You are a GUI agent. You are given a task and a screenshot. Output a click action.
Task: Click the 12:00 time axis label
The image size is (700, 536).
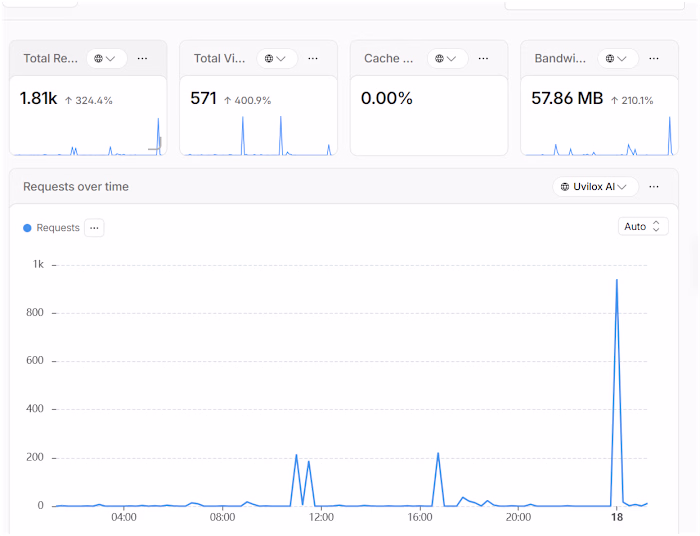tap(321, 517)
